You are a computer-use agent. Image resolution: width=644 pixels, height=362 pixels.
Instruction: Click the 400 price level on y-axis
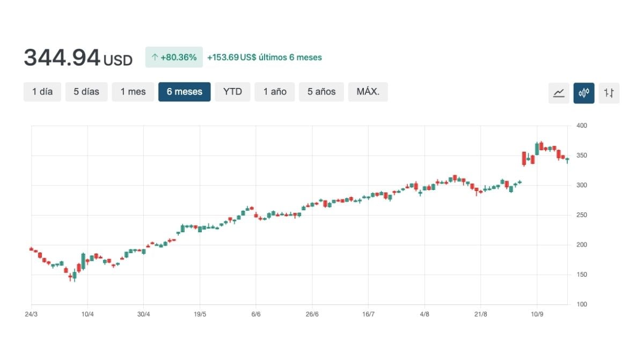582,126
